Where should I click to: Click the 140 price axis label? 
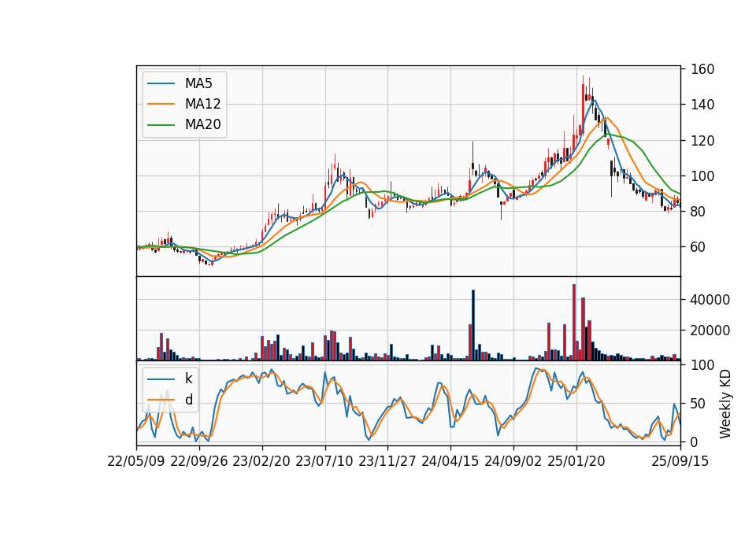[x=702, y=105]
